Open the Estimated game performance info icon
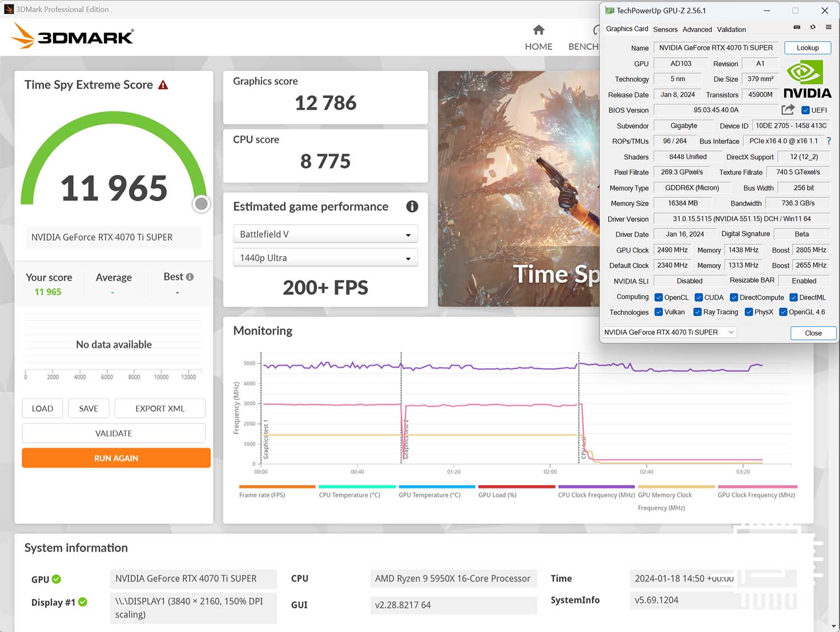Image resolution: width=840 pixels, height=632 pixels. click(x=412, y=206)
